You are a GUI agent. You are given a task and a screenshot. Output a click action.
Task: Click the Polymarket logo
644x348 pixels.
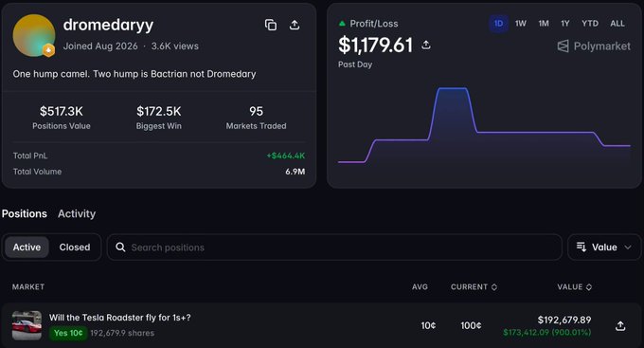[594, 46]
